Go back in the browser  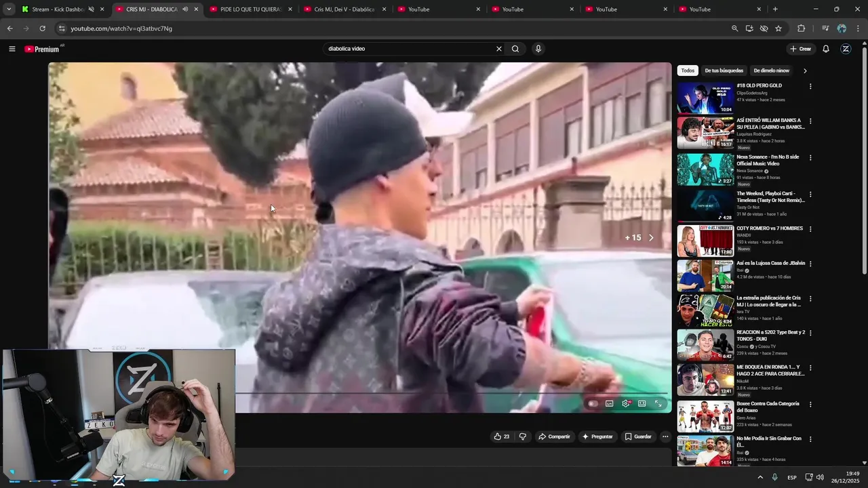[9, 28]
